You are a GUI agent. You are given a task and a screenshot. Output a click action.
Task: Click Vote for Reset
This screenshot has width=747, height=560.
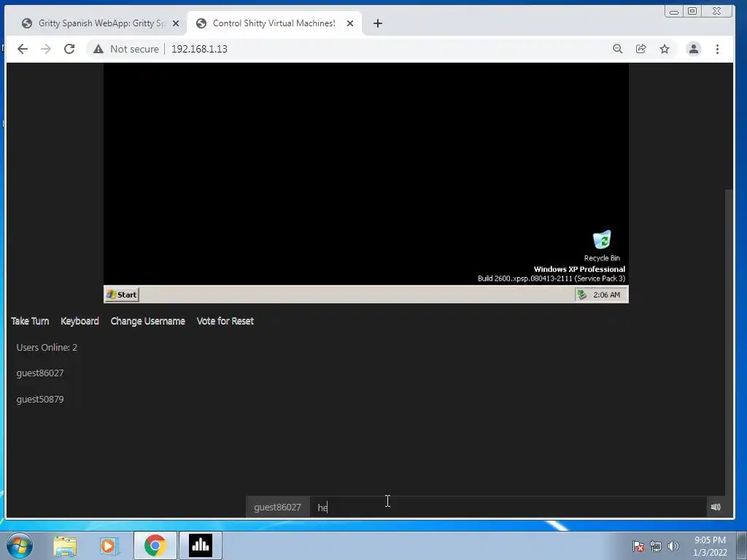[x=225, y=321]
